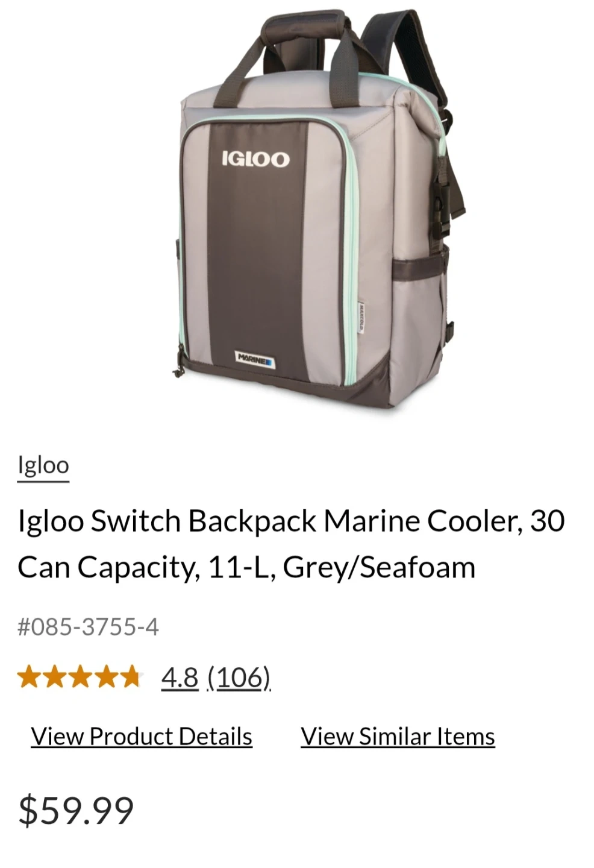Click the fifth partially filled star
Viewport: 594px width, 868px height.
tap(130, 677)
